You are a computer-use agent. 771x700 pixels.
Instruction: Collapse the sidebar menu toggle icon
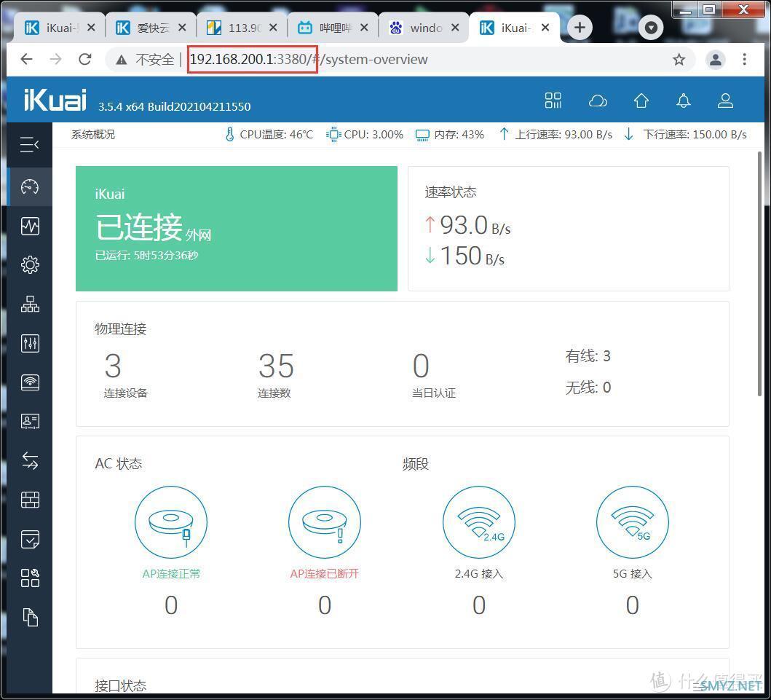point(30,145)
